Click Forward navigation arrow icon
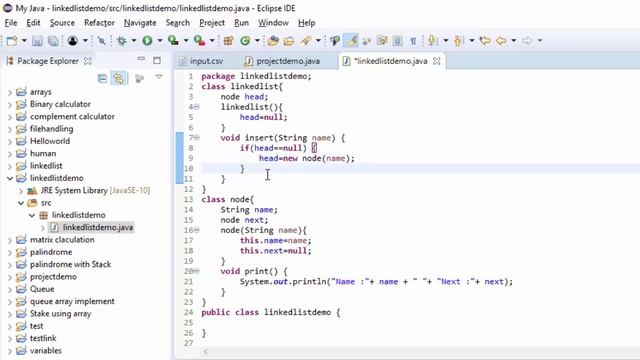Viewport: 640px width, 360px height. coord(527,40)
